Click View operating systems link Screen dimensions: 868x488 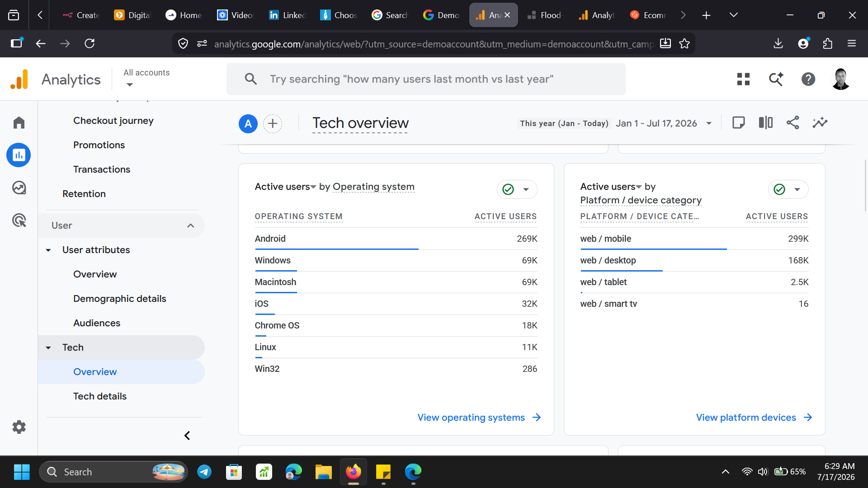479,418
